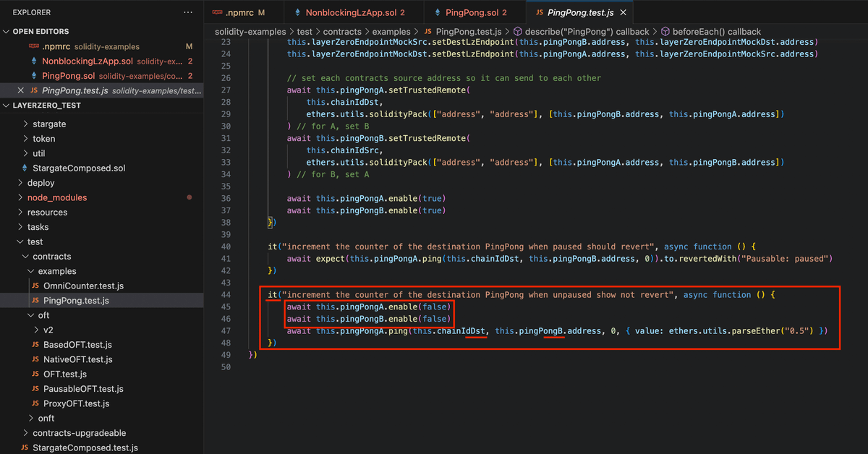Click the EXPLORER panel title

point(32,13)
